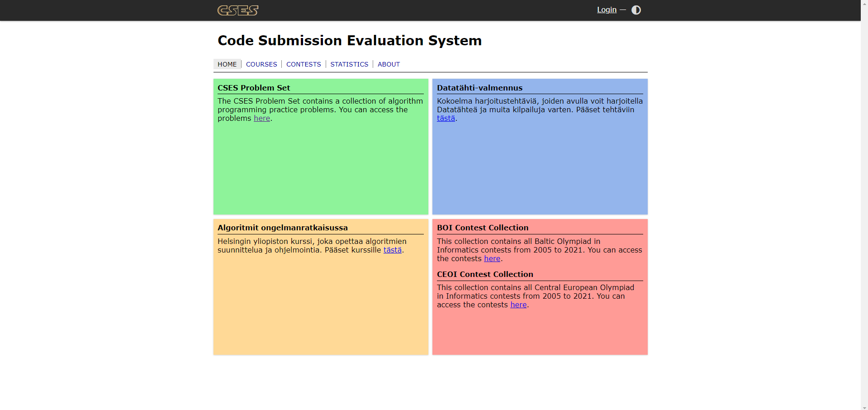Click the Algoritmit ongelmanratkaisussa heading

click(x=283, y=228)
